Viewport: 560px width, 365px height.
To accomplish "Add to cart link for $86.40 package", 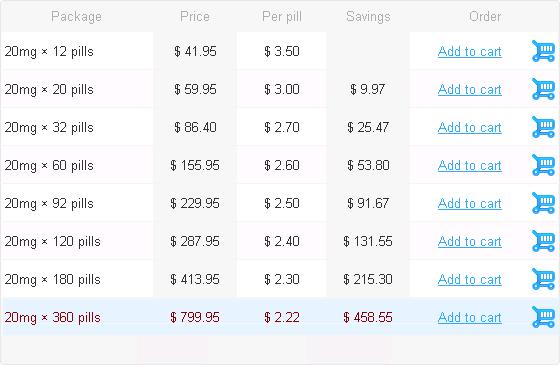I will click(470, 128).
